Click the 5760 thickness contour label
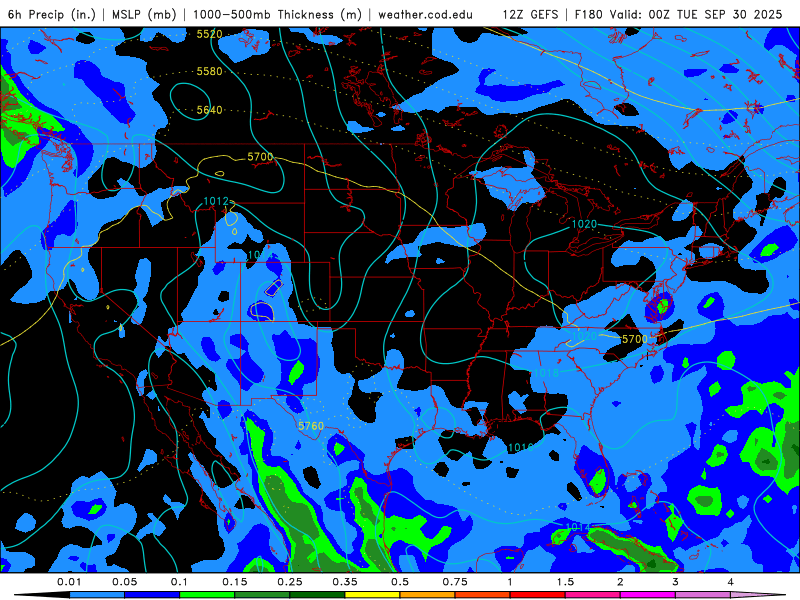 click(x=311, y=426)
